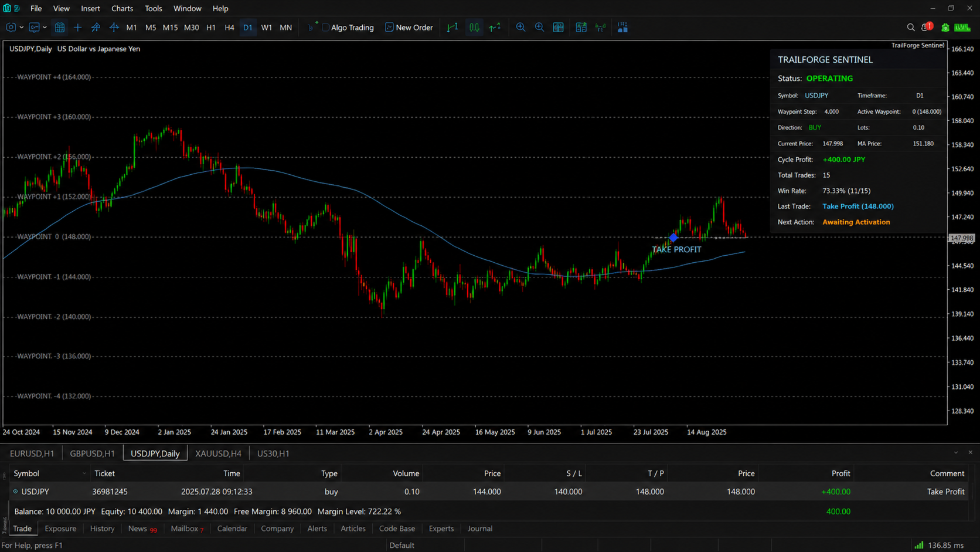The image size is (980, 552).
Task: Open the File menu
Action: [x=36, y=8]
